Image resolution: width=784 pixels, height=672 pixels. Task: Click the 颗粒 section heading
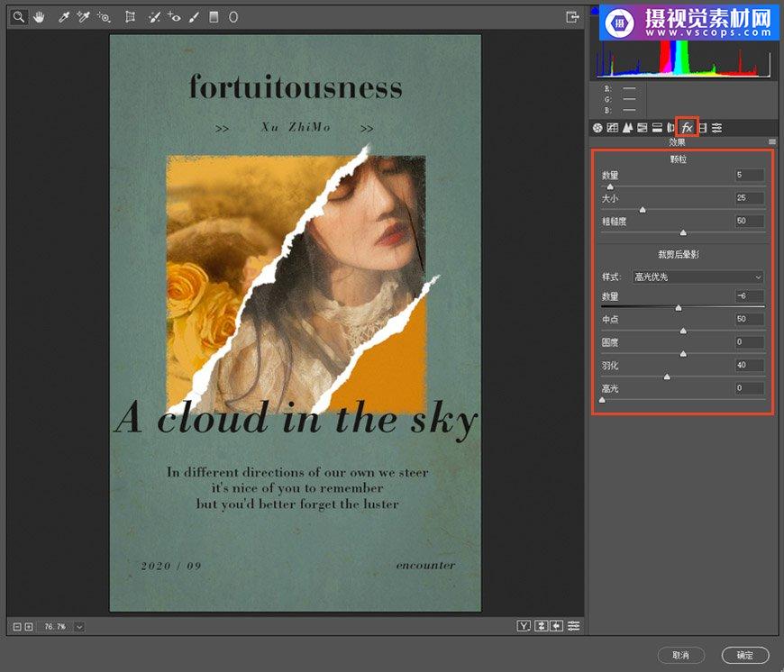(x=678, y=159)
